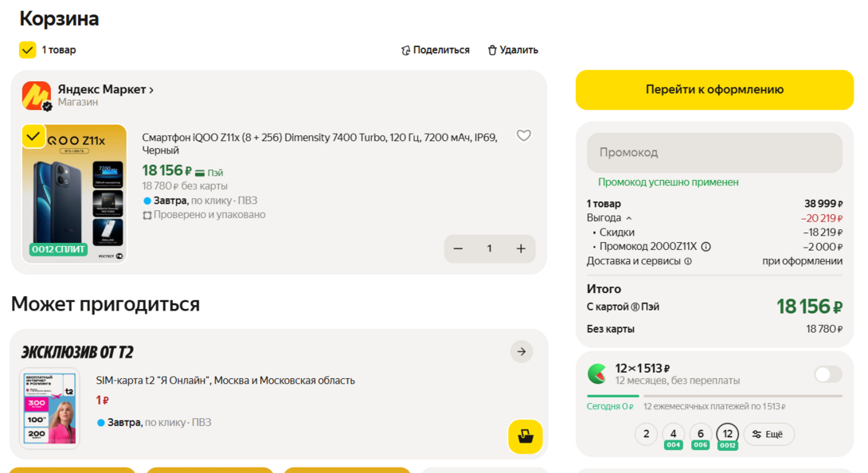Click the SIM card 1 ₽ price
Screen dimensions: 868x473
(x=103, y=400)
